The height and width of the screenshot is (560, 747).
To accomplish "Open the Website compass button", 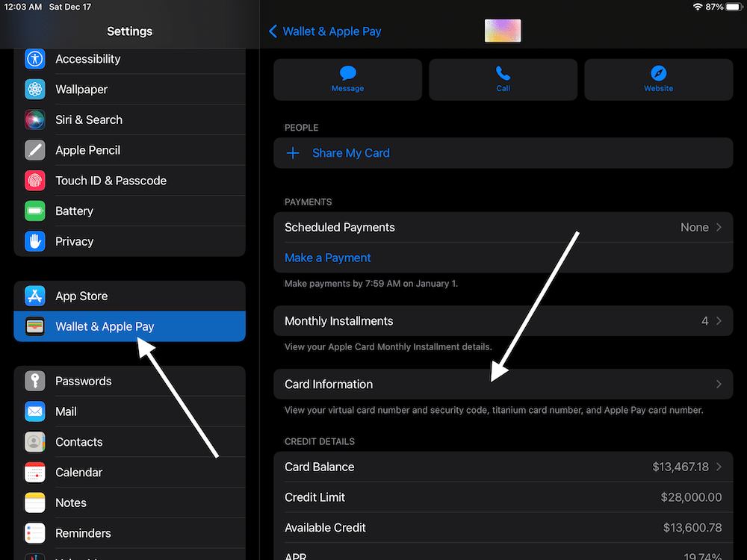I will (x=658, y=80).
